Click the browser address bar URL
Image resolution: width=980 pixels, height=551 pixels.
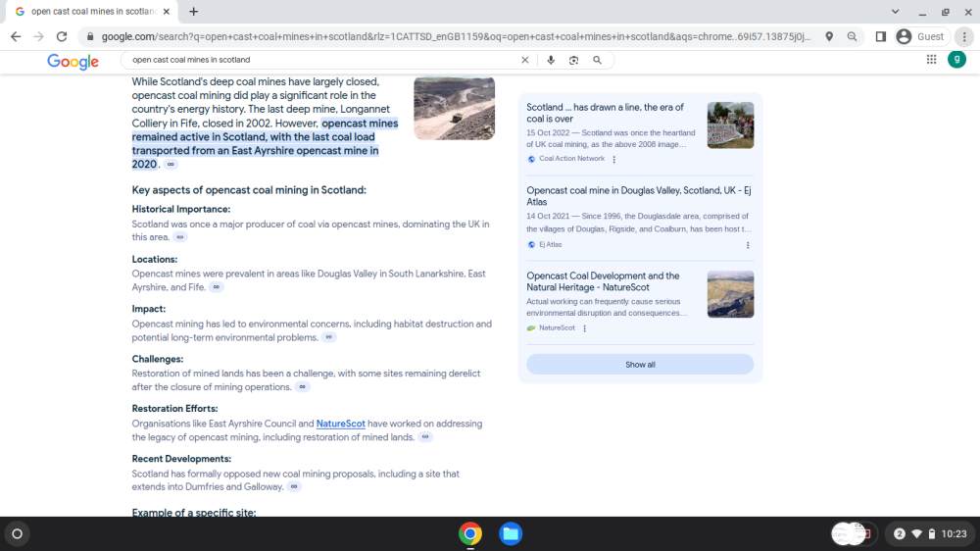tap(457, 37)
